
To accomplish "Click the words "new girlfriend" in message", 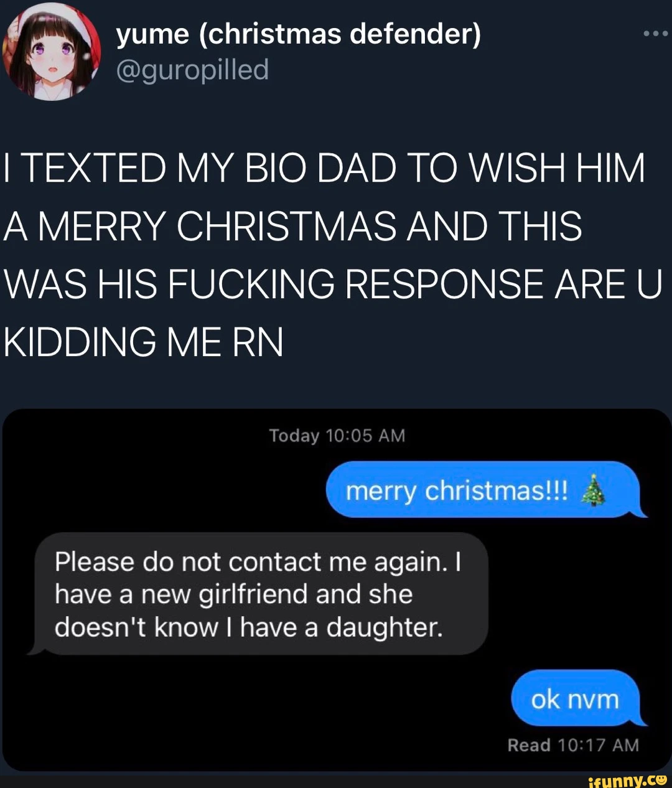I will (x=225, y=595).
